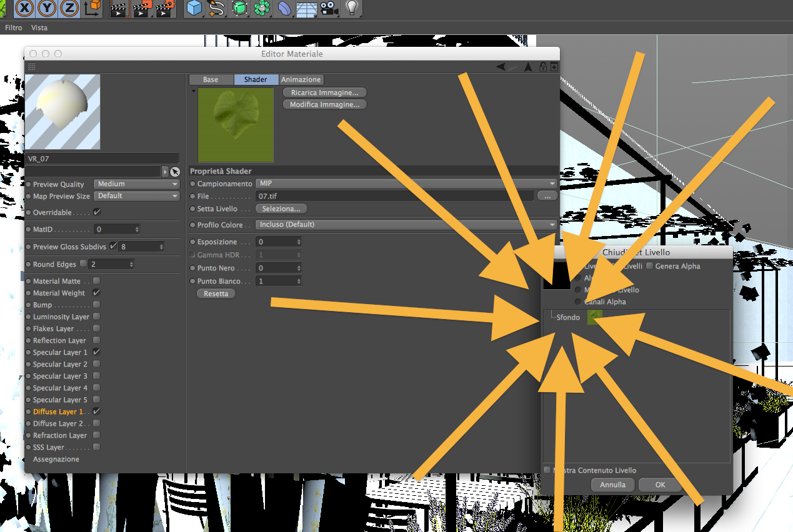Click the purple bend deformer icon
The width and height of the screenshot is (793, 532).
(284, 8)
